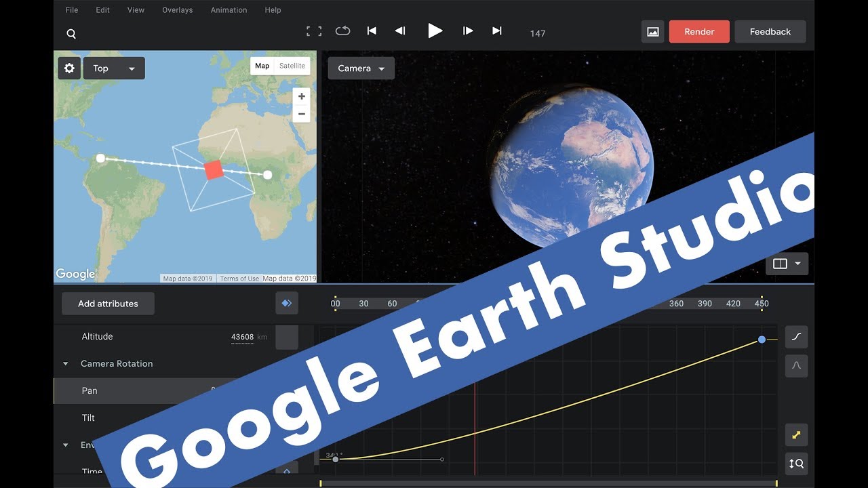This screenshot has height=488, width=868.
Task: Select the end keyframe on curve
Action: tap(762, 339)
